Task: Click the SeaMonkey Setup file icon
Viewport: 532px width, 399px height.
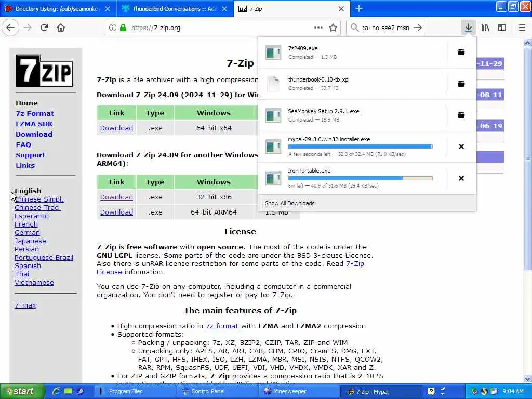Action: click(273, 115)
